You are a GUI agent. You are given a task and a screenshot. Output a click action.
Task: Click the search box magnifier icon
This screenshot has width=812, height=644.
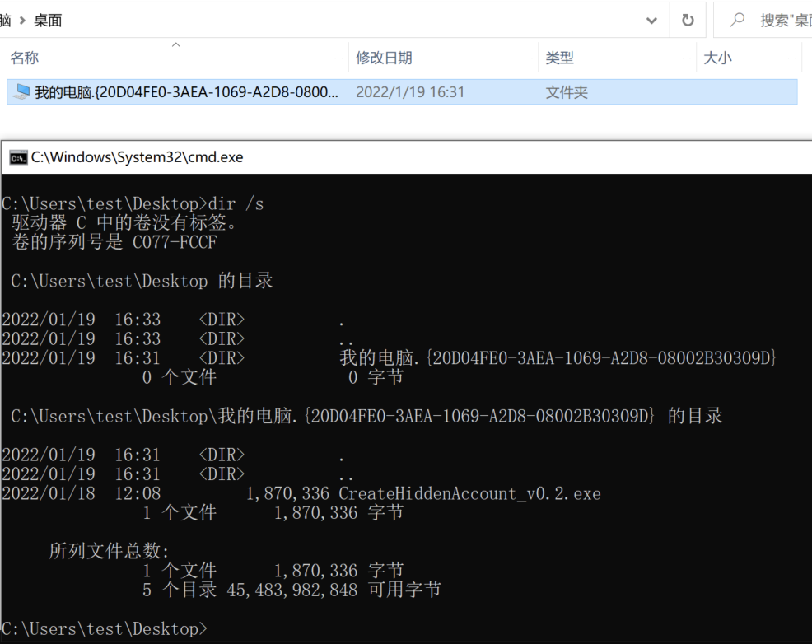coord(737,20)
